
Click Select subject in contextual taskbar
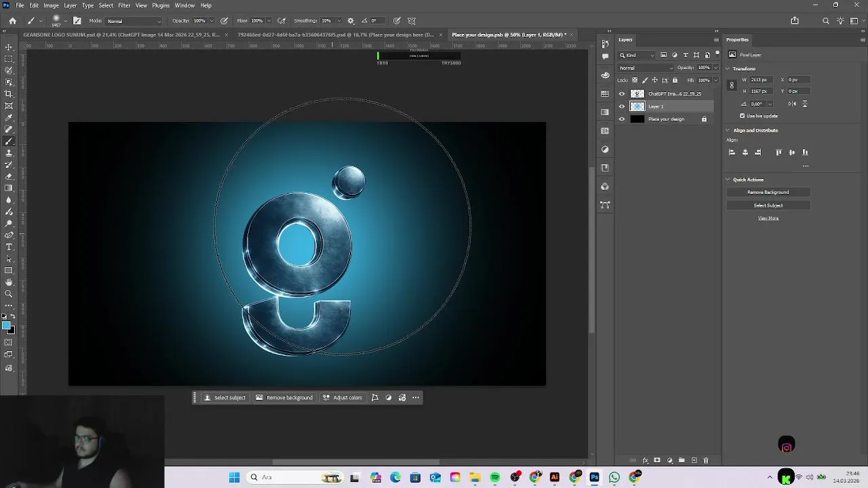pos(225,398)
